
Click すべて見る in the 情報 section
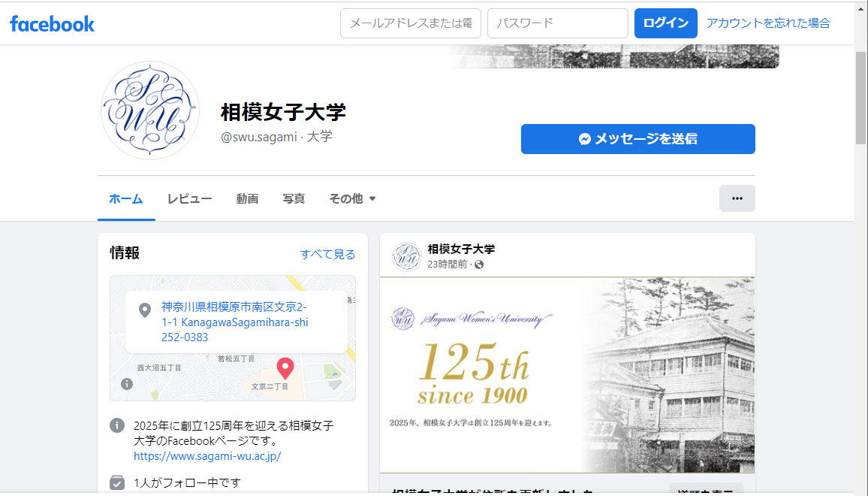click(x=327, y=254)
